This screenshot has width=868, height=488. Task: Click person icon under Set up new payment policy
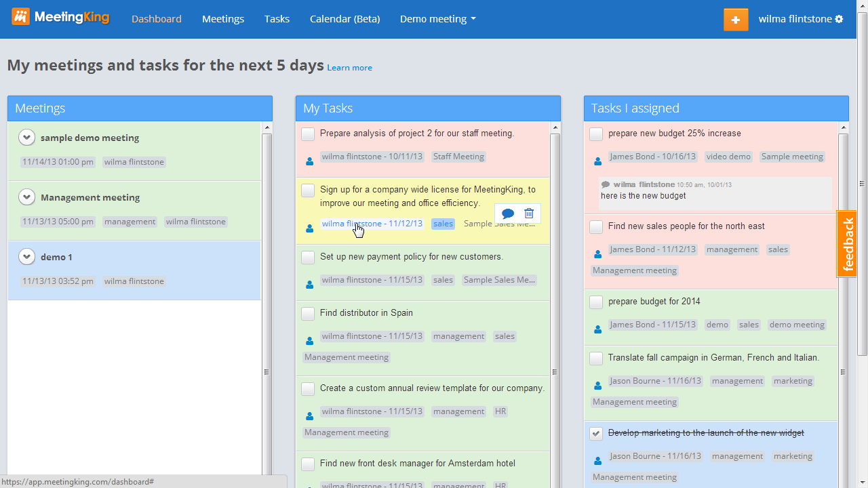pyautogui.click(x=310, y=285)
